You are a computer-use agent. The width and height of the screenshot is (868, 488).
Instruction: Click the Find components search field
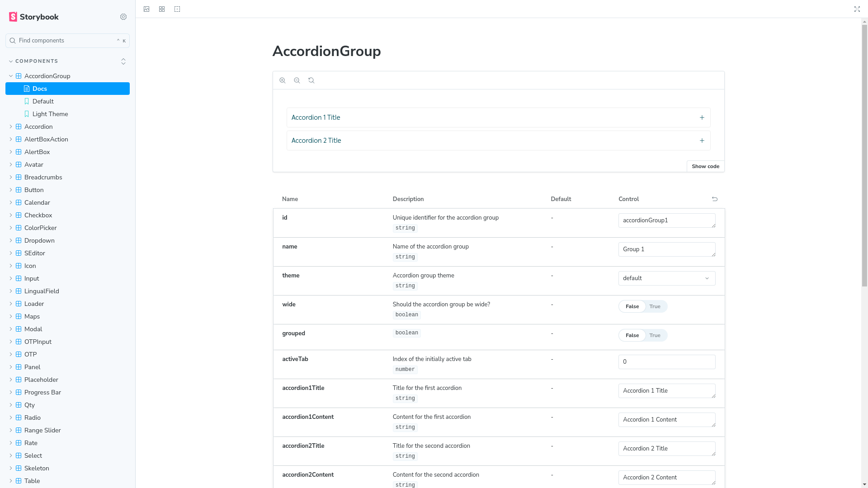pyautogui.click(x=67, y=41)
